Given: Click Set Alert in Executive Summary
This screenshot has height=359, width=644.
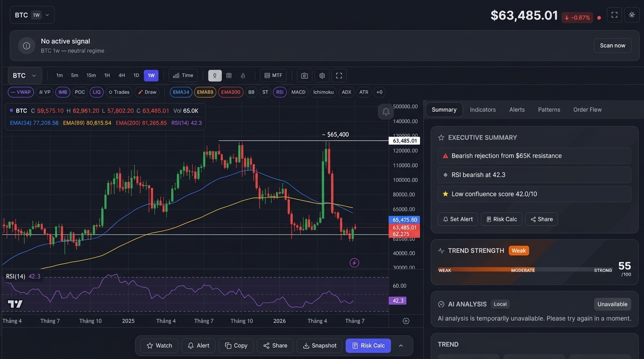Looking at the screenshot, I should point(458,219).
